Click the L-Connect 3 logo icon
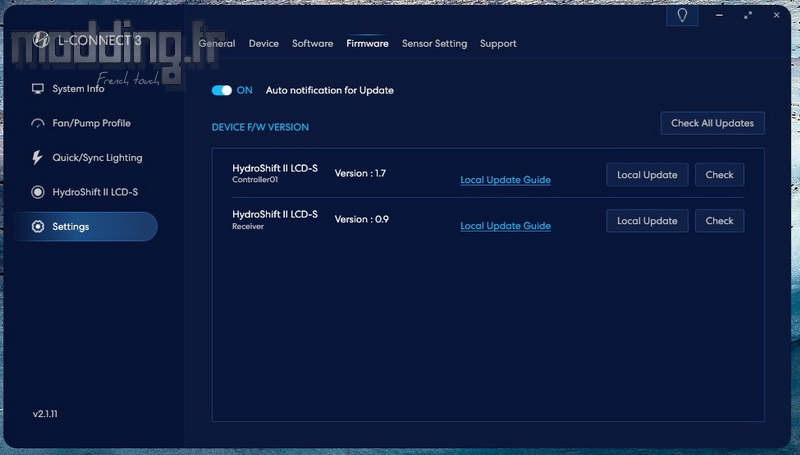Screen dimensions: 800x455 click(x=41, y=40)
